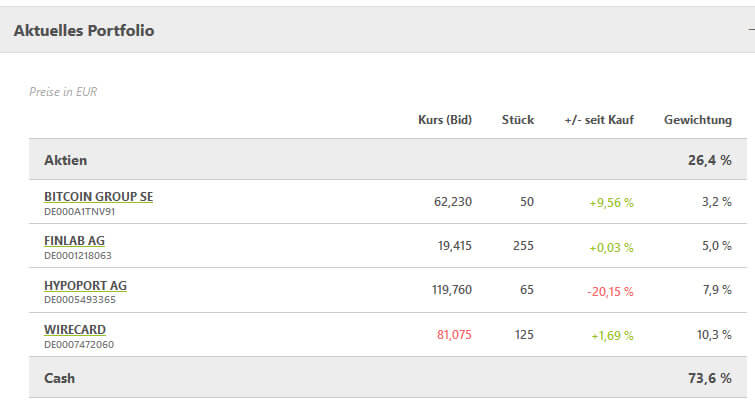Click the +/- seit Kauf column header
This screenshot has width=755, height=406.
tap(599, 119)
